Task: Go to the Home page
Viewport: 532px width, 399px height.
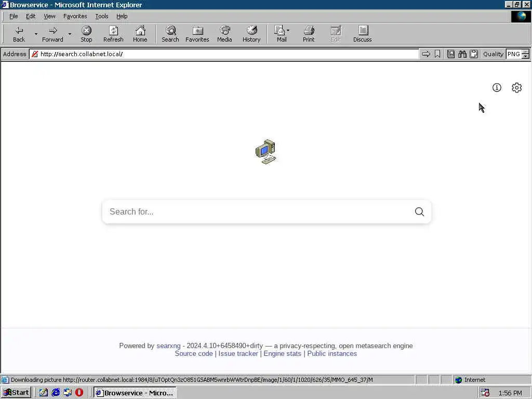Action: [x=140, y=34]
